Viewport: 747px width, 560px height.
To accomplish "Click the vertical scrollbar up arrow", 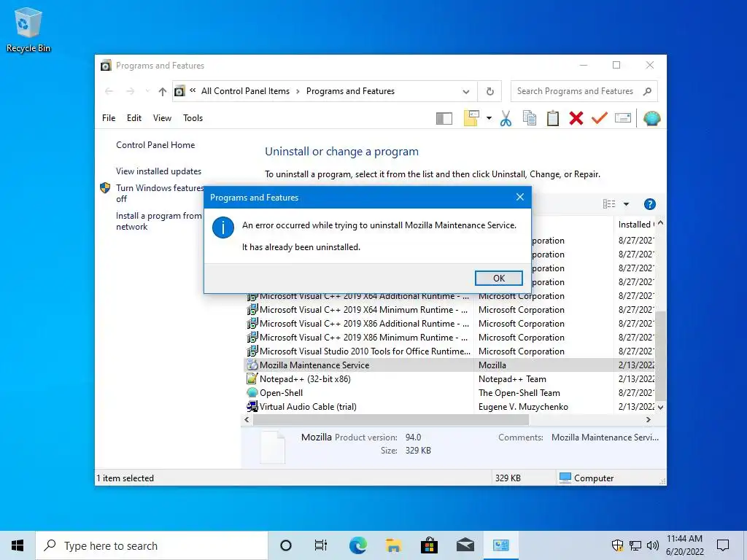I will click(660, 223).
